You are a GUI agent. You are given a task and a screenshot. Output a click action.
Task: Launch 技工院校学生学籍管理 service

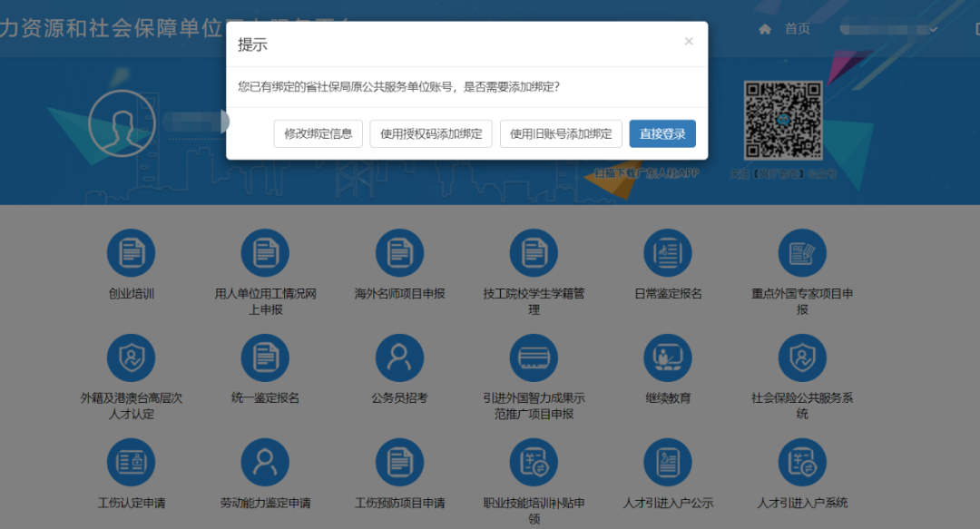point(534,252)
